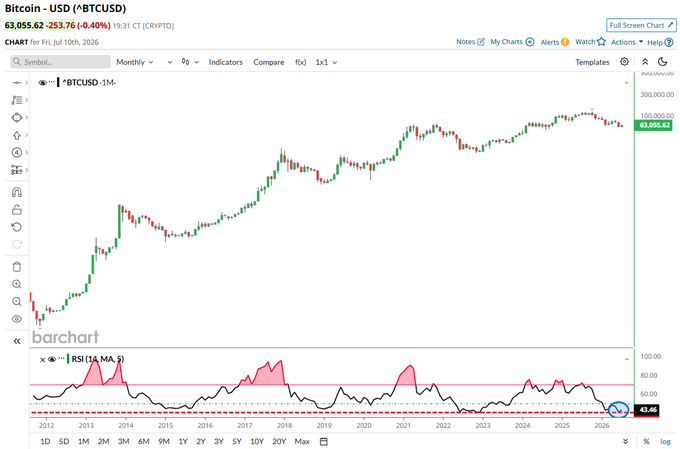The image size is (680, 449).
Task: Expand bottom bar double-chevron down
Action: (x=626, y=441)
